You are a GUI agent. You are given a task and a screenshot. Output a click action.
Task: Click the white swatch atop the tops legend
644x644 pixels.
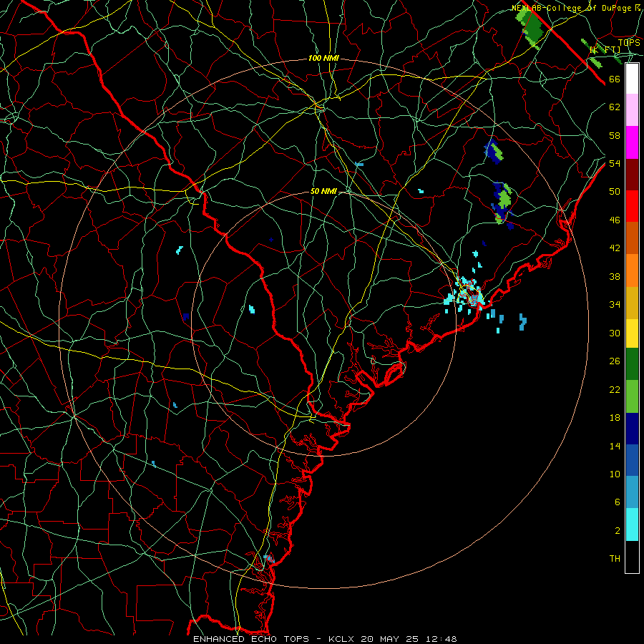pyautogui.click(x=632, y=79)
